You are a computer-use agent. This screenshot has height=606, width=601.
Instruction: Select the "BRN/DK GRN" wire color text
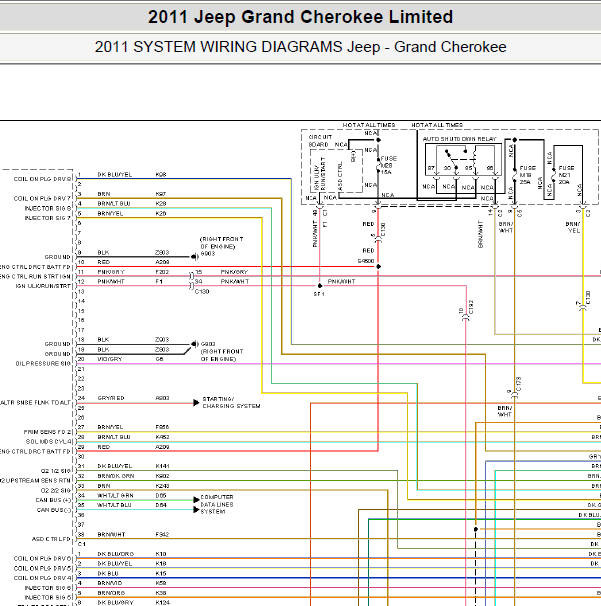click(116, 476)
